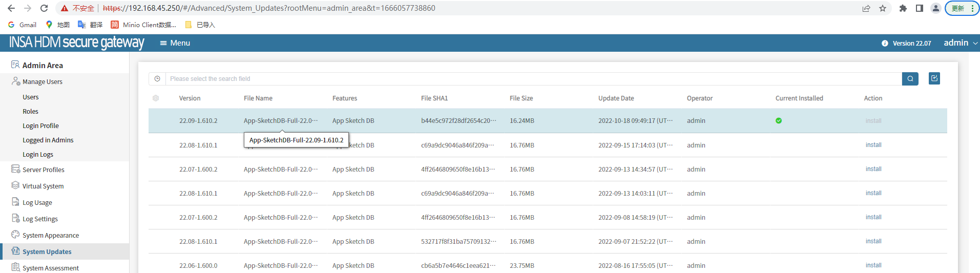This screenshot has height=273, width=980.
Task: Open the admin user dropdown
Action: [961, 43]
